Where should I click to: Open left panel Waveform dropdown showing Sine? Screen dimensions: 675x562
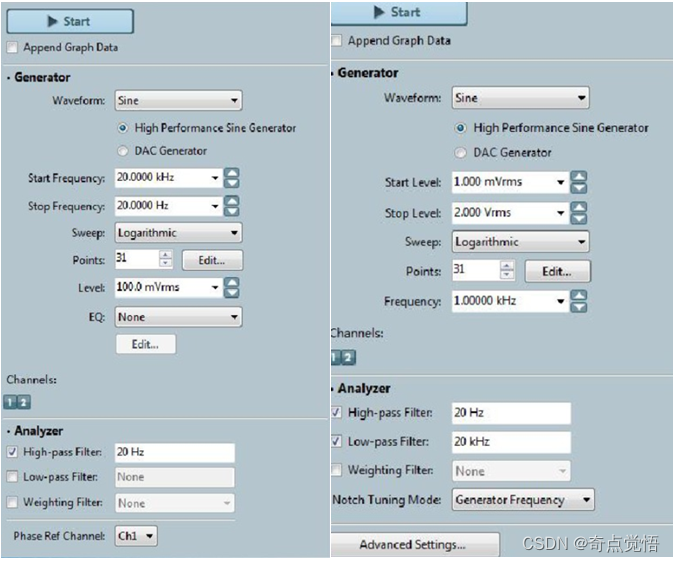pos(178,100)
